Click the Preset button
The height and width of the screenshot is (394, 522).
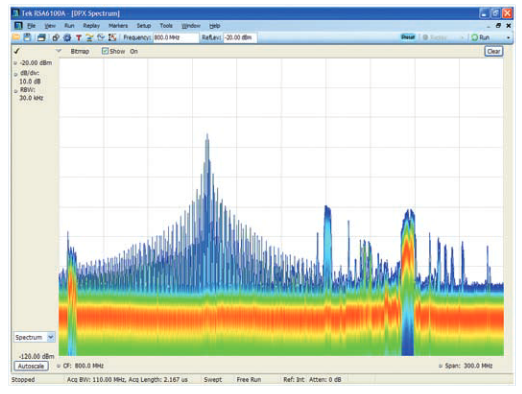408,37
